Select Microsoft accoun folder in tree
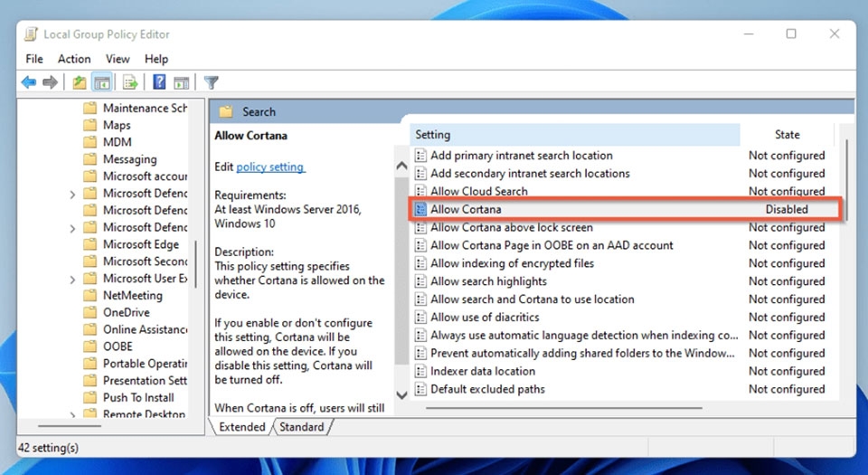The height and width of the screenshot is (475, 868). (145, 176)
